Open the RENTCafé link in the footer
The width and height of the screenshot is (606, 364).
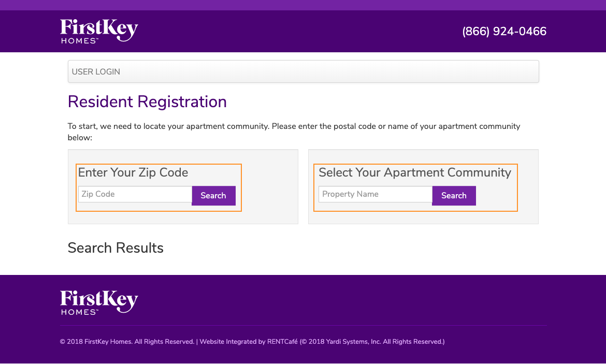283,342
